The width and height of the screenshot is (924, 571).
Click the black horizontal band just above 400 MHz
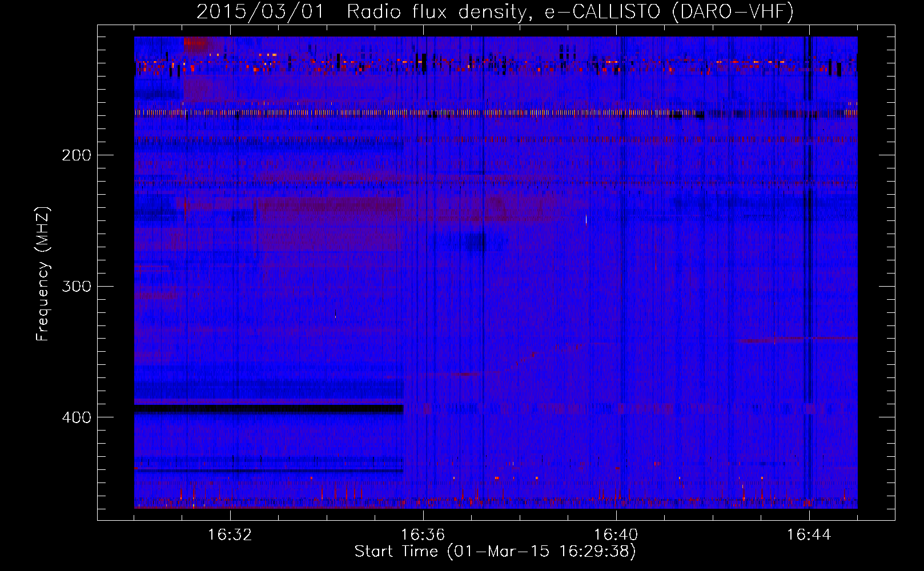[x=268, y=409]
